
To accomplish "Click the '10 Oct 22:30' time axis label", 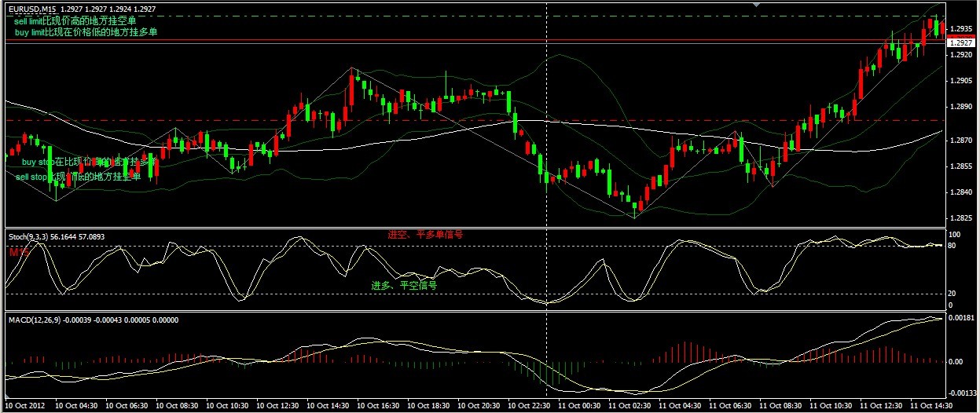I will 530,406.
